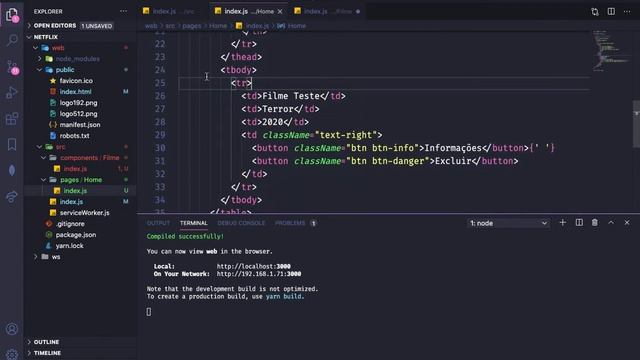Image resolution: width=640 pixels, height=360 pixels.
Task: Open the Search view icon
Action: pos(12,40)
